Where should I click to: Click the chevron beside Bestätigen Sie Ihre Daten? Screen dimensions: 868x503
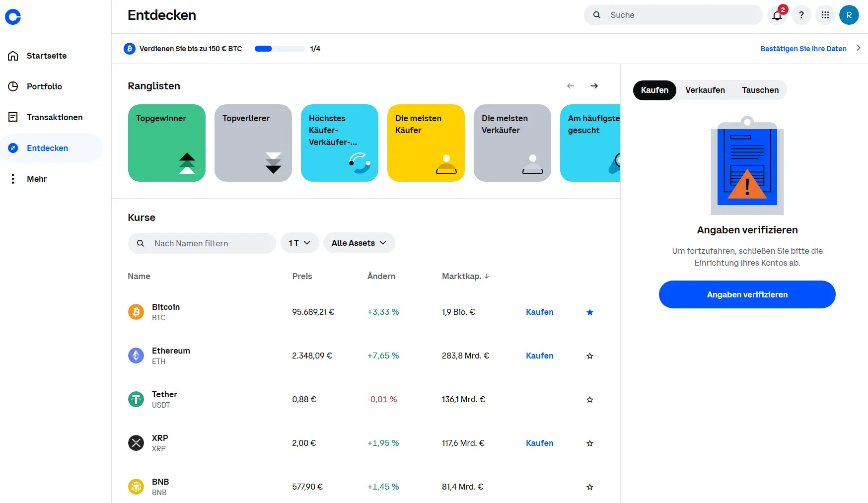click(x=859, y=48)
